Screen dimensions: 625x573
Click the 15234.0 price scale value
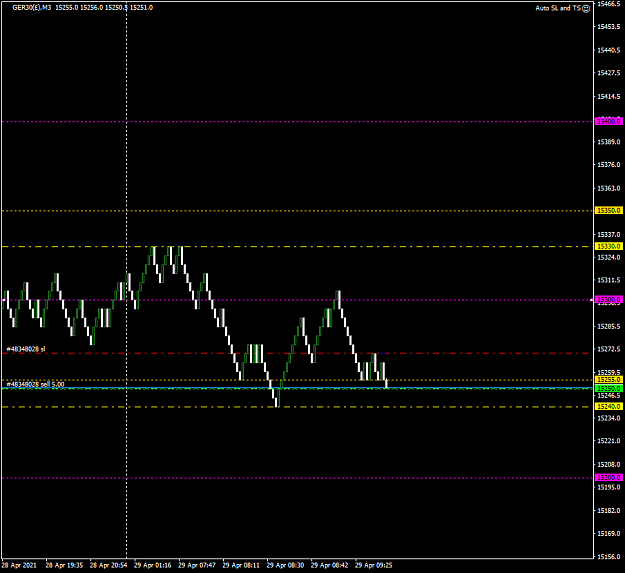pos(609,418)
